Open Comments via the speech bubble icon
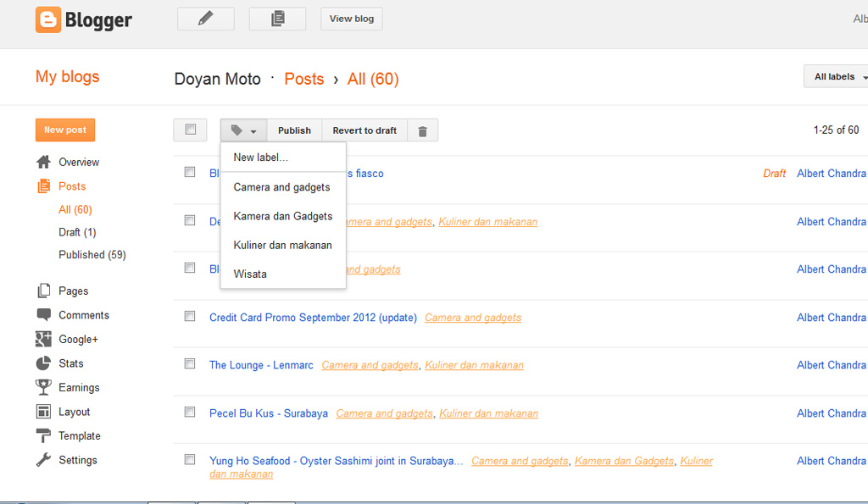The image size is (868, 504). point(44,314)
